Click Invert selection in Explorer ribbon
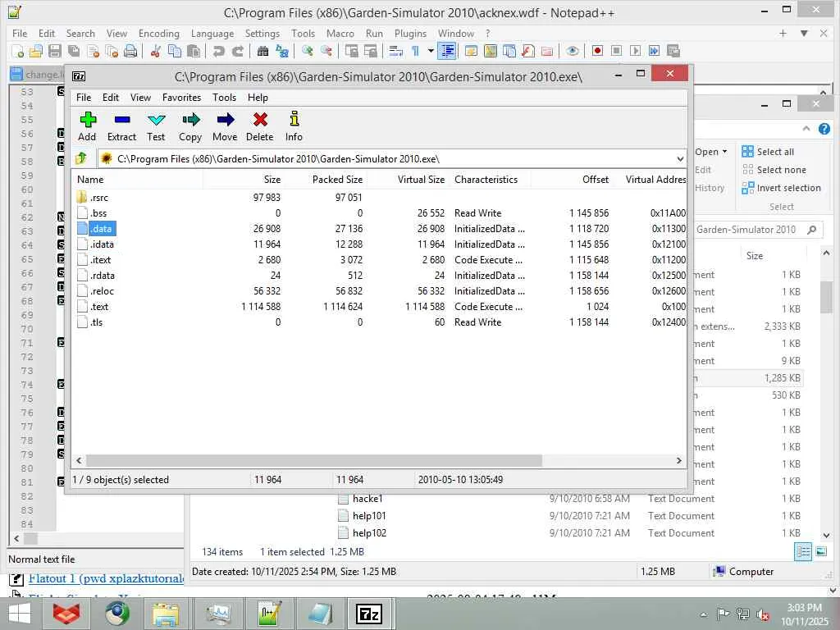 pyautogui.click(x=781, y=188)
